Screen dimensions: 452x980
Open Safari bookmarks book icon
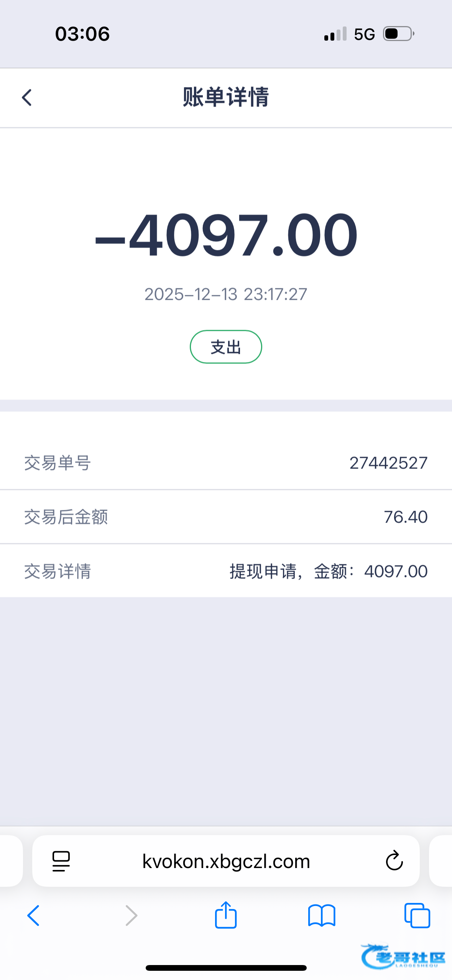click(322, 916)
